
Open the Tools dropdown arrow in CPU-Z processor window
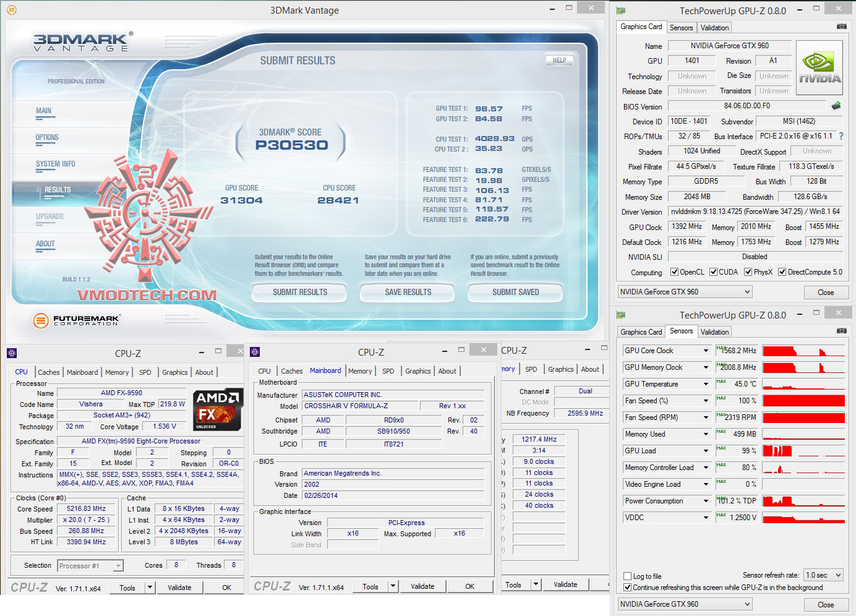150,588
